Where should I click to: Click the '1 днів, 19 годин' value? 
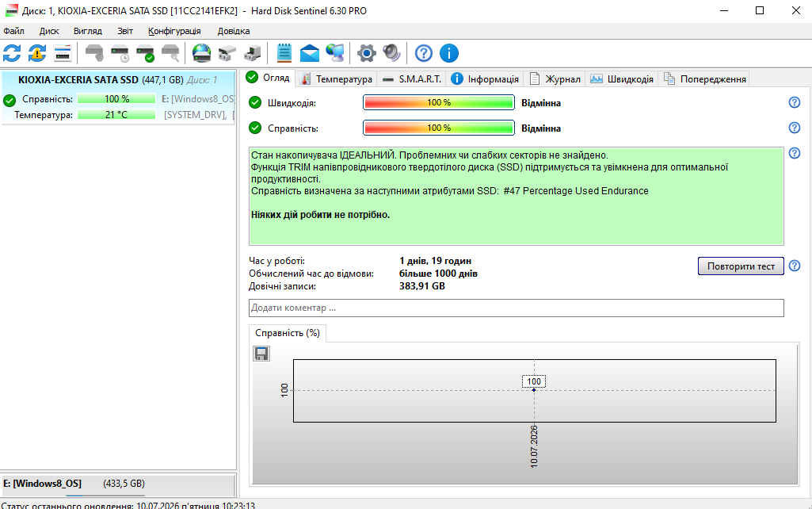[435, 261]
